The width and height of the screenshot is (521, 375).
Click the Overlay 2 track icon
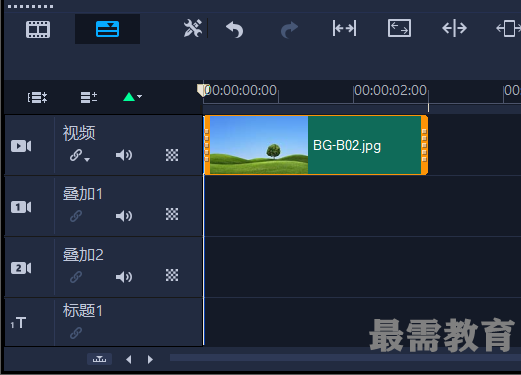pyautogui.click(x=21, y=268)
